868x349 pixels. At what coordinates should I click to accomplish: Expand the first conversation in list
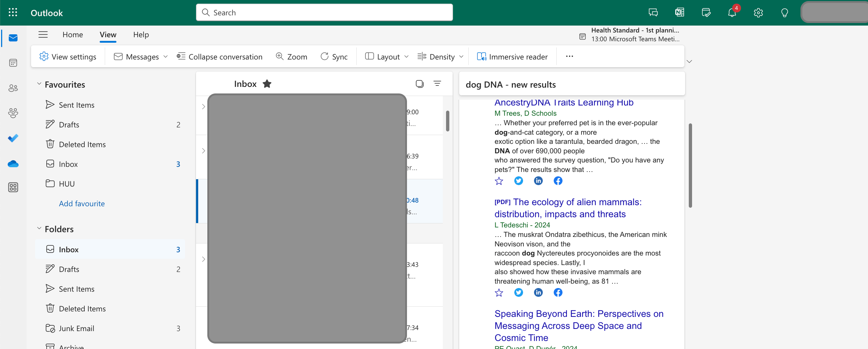click(x=203, y=107)
